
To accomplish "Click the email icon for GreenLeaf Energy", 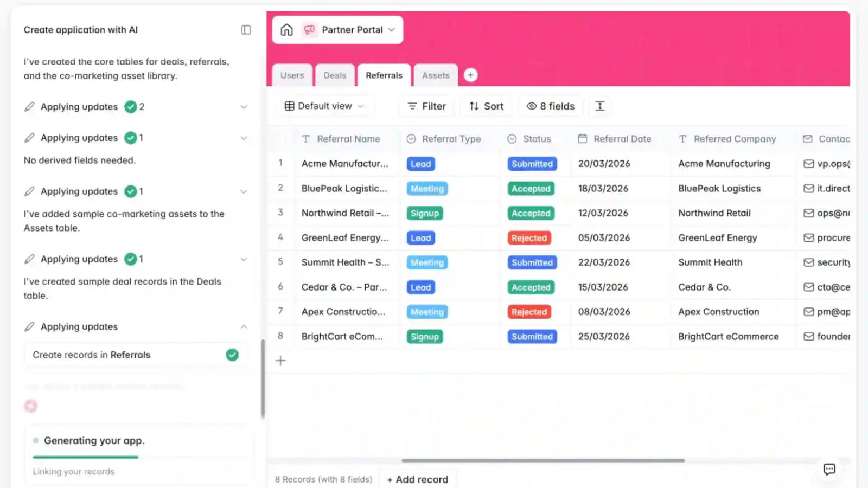I will click(x=808, y=238).
